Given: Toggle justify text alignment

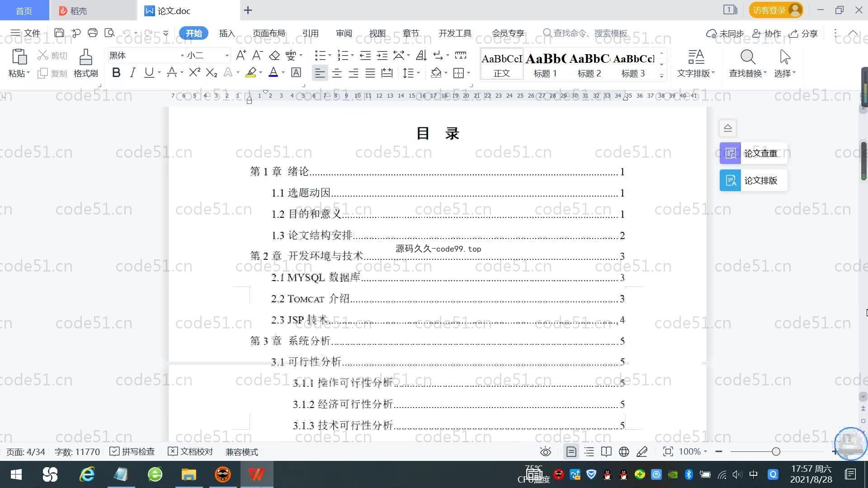Looking at the screenshot, I should (x=370, y=73).
